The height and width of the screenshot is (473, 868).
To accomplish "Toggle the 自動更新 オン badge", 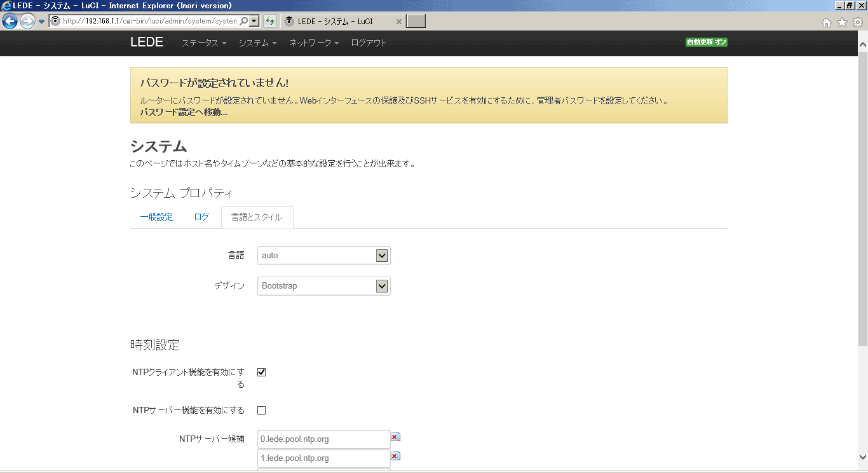I will 706,43.
